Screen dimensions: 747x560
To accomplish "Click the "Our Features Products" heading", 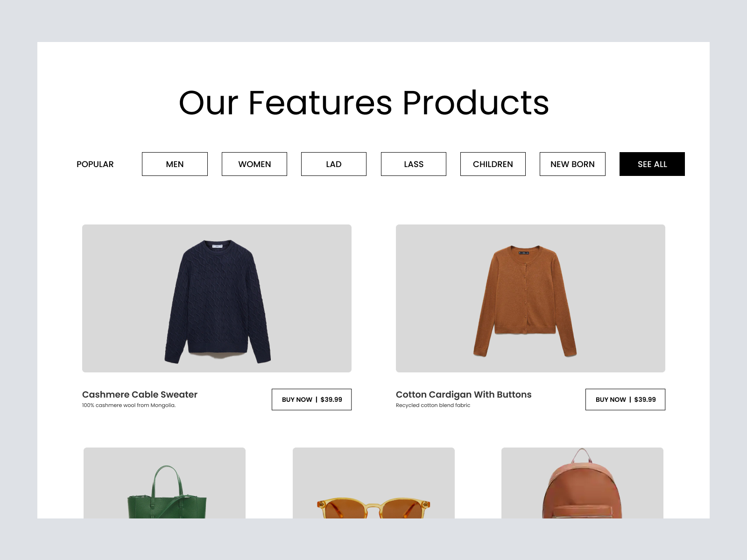I will tap(364, 103).
